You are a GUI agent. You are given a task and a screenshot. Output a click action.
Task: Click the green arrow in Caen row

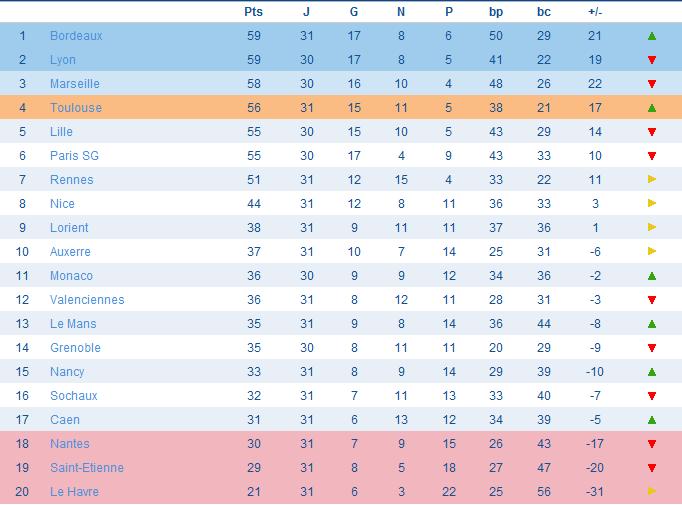(652, 420)
